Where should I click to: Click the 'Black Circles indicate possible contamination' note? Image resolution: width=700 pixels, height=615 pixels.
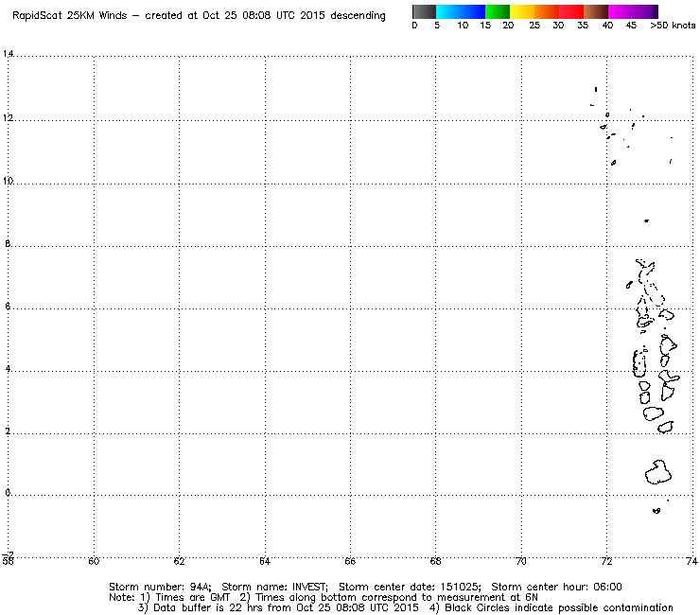click(559, 607)
